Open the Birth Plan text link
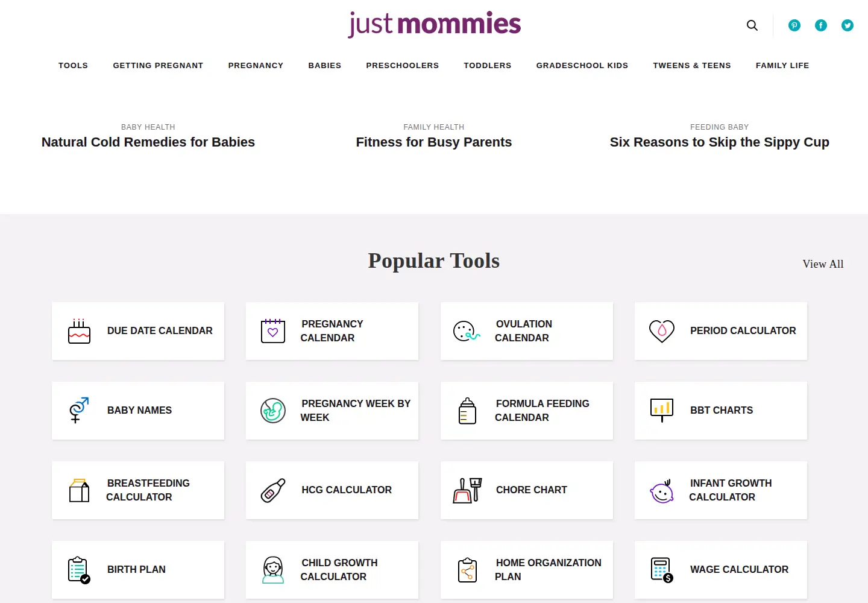The image size is (868, 603). (x=136, y=570)
